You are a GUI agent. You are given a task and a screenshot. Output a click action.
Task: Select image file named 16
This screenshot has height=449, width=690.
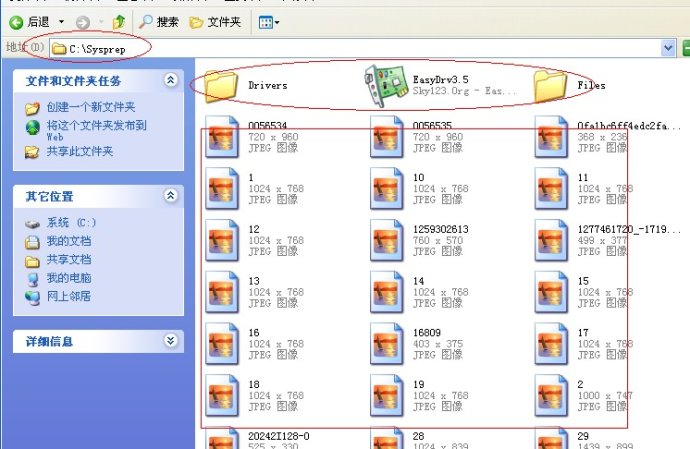[x=222, y=344]
